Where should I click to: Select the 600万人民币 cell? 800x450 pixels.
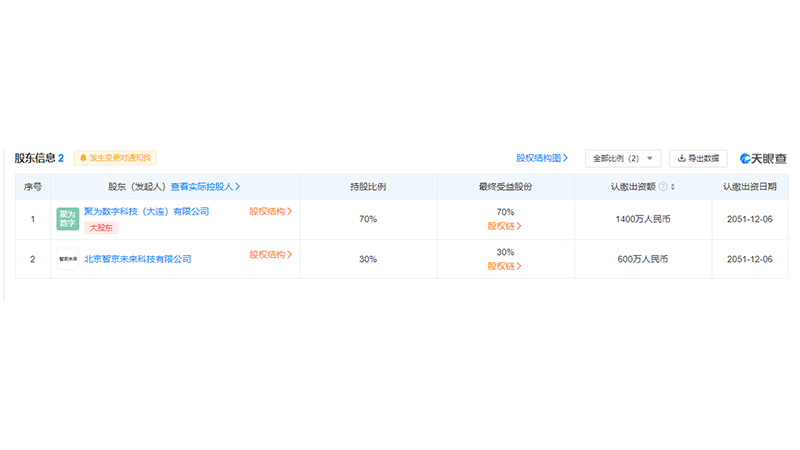coord(643,259)
